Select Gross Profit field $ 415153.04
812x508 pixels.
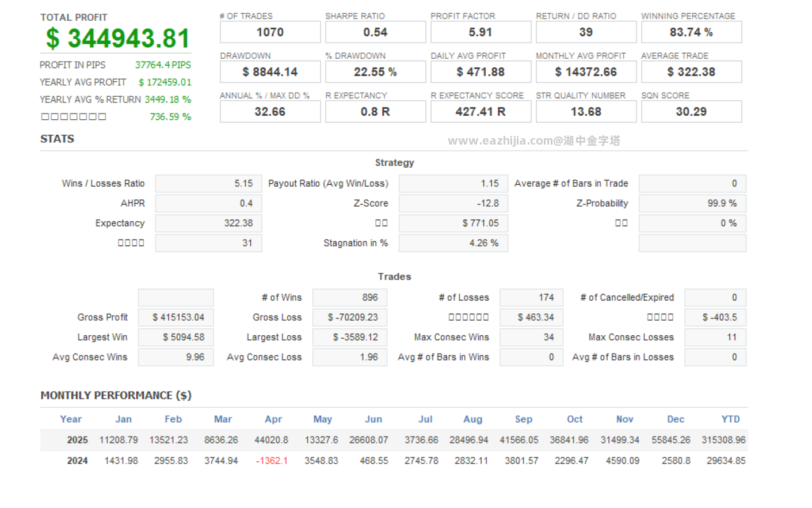click(176, 317)
